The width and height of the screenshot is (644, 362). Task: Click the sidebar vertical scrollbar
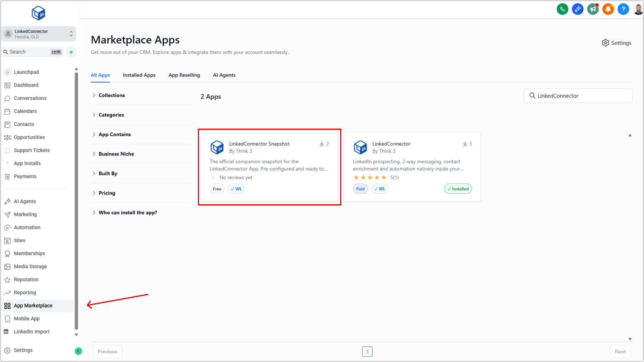click(x=76, y=200)
